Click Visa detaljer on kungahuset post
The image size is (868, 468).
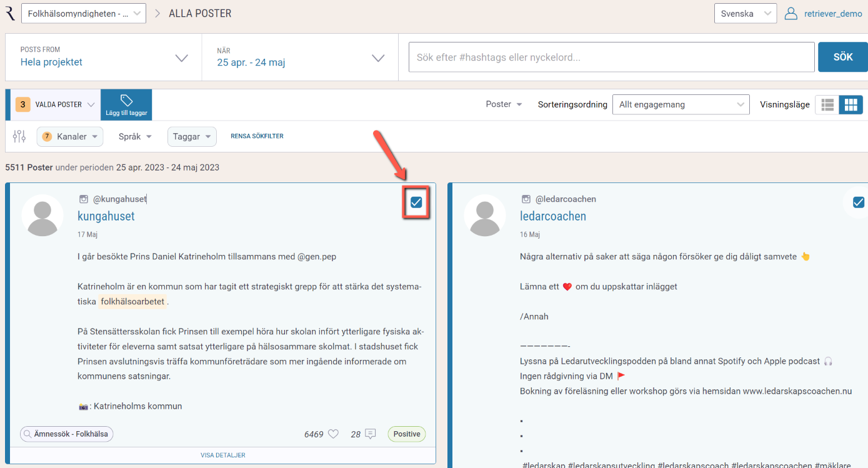(223, 456)
